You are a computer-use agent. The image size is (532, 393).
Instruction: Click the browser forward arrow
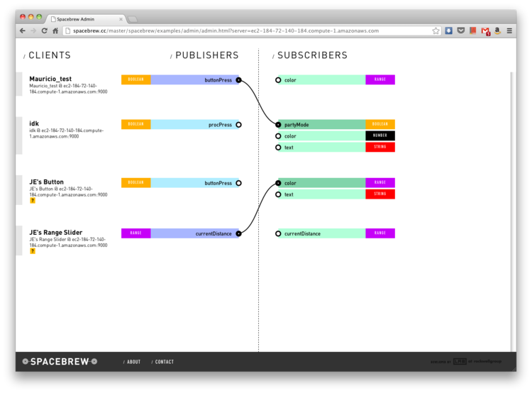[33, 31]
